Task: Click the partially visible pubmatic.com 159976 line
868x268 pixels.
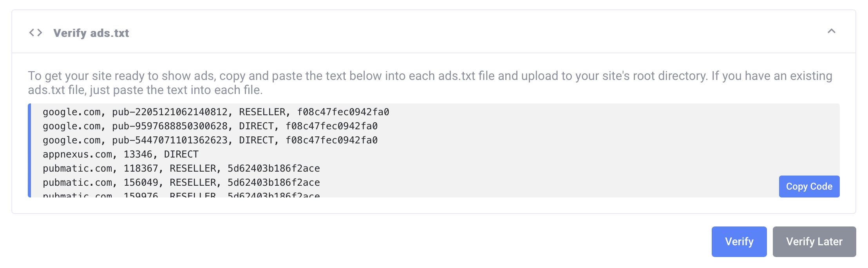Action: tap(181, 195)
